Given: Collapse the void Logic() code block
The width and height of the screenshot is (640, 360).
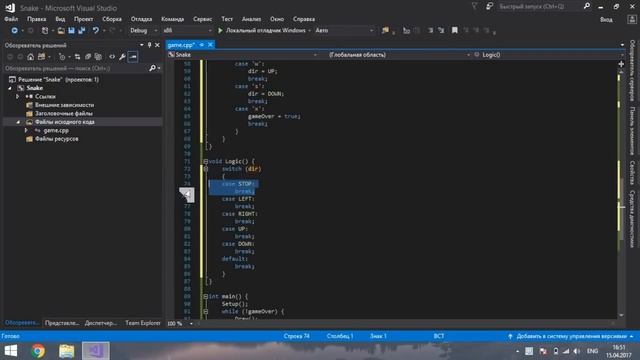Looking at the screenshot, I should [x=205, y=162].
